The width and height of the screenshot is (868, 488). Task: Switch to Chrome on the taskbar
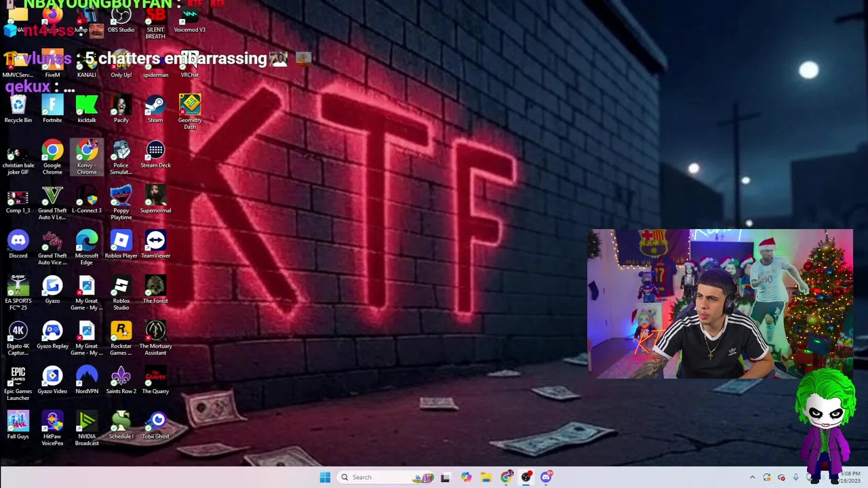[507, 477]
